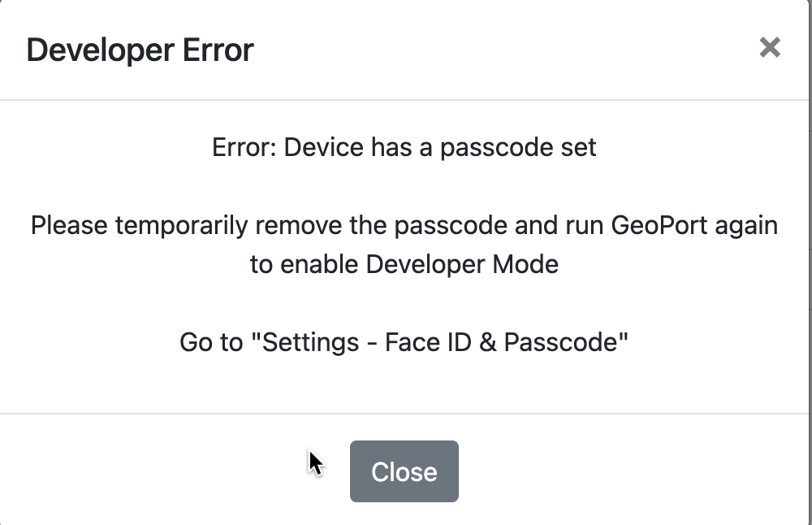
Task: Click the GeoPort instruction paragraph
Action: tap(404, 244)
